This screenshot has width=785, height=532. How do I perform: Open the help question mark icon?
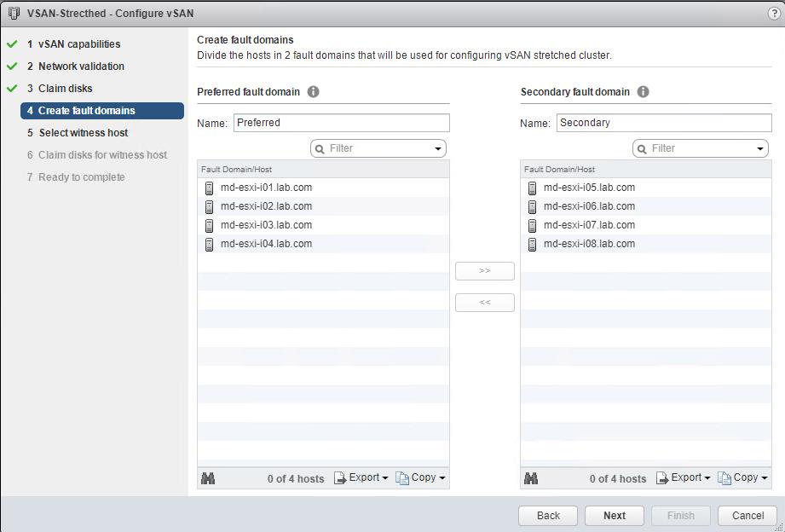click(774, 14)
